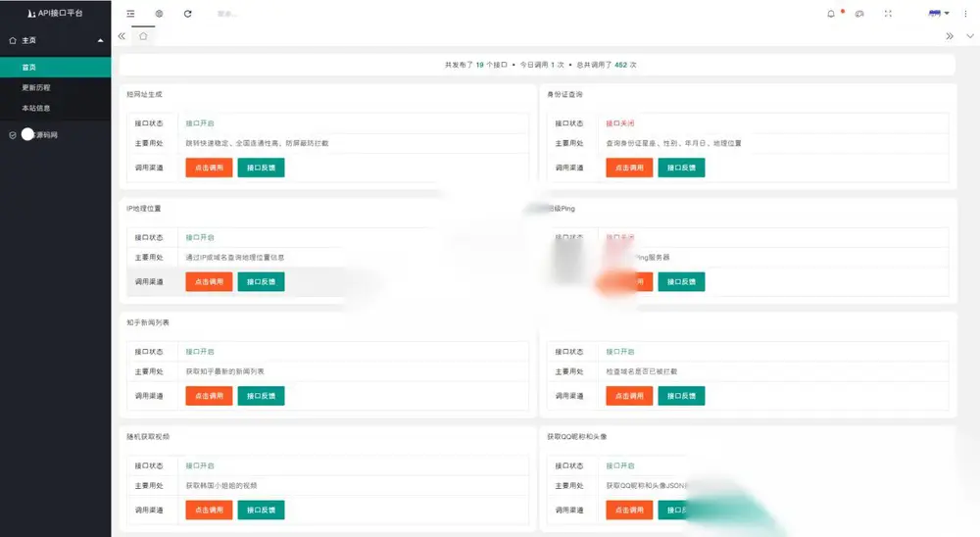Select 首页 in the sidebar

(x=56, y=67)
